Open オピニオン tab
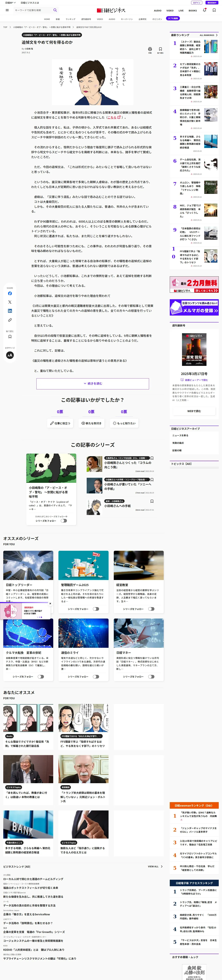This screenshot has width=222, height=980. (157, 19)
